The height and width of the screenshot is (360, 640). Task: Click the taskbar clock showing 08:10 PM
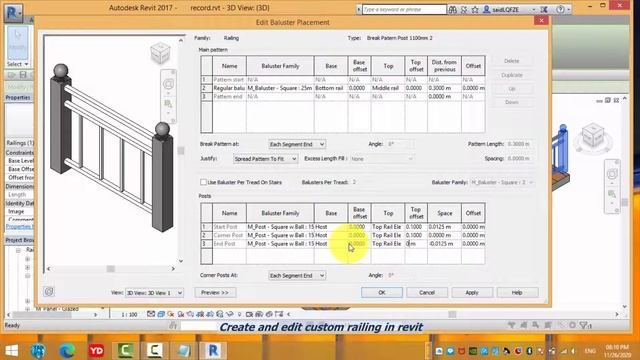617,347
